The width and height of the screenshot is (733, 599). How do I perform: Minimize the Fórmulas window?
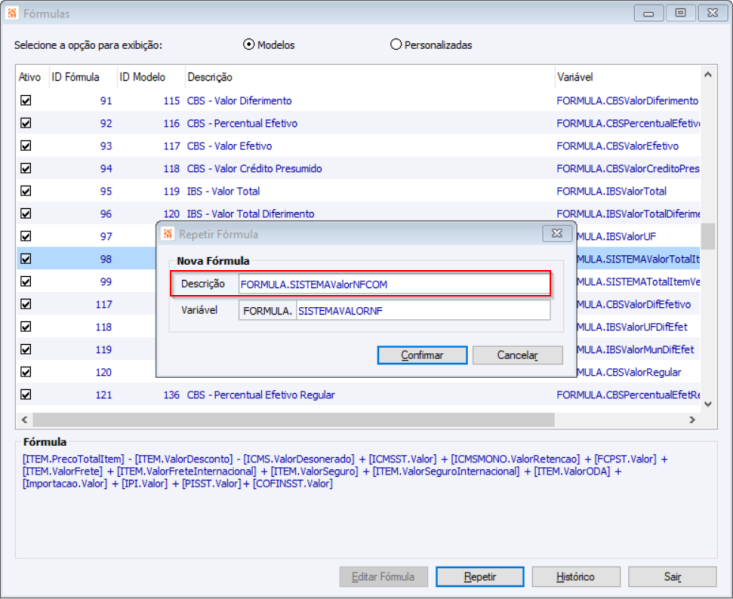click(x=648, y=13)
